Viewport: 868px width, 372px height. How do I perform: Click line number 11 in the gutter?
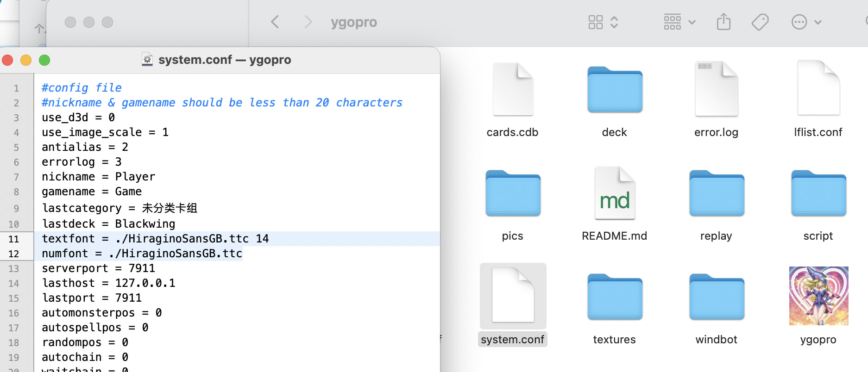click(x=14, y=239)
